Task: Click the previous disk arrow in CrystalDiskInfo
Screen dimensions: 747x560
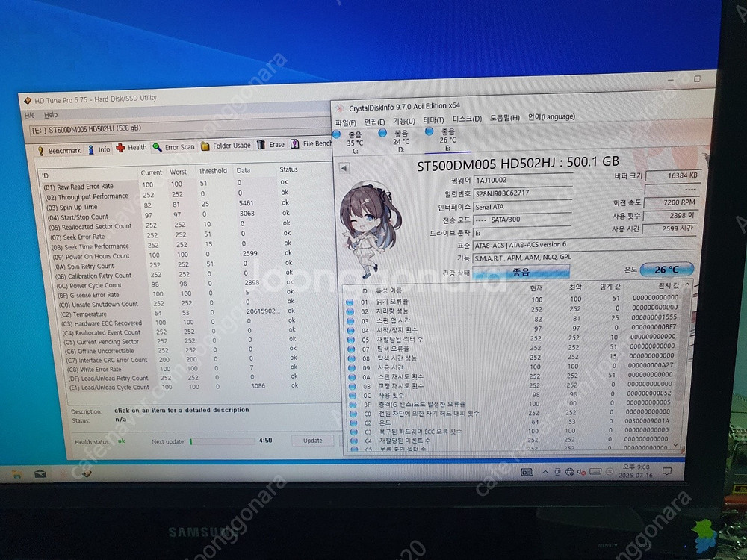Action: coord(344,167)
